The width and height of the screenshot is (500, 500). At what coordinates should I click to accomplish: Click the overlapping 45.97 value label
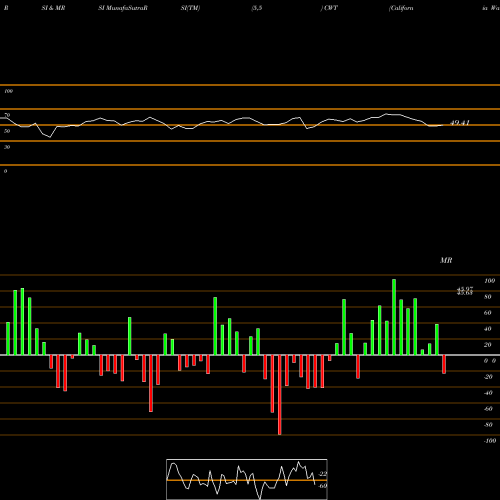465,289
